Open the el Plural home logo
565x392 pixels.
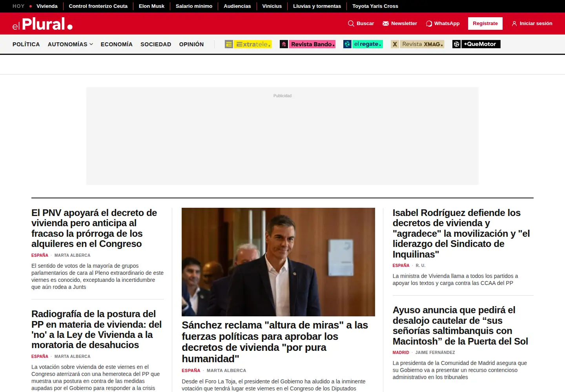tap(42, 24)
